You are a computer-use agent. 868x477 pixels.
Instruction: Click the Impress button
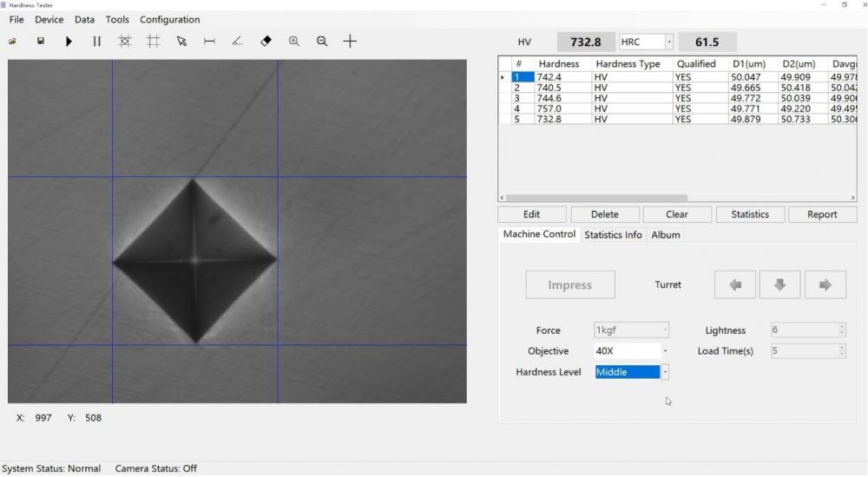click(570, 285)
